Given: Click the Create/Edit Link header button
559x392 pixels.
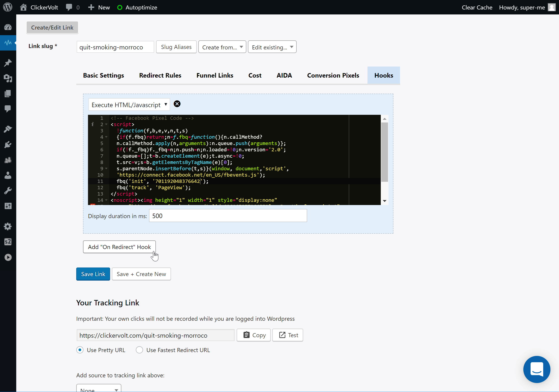Looking at the screenshot, I should [x=52, y=28].
